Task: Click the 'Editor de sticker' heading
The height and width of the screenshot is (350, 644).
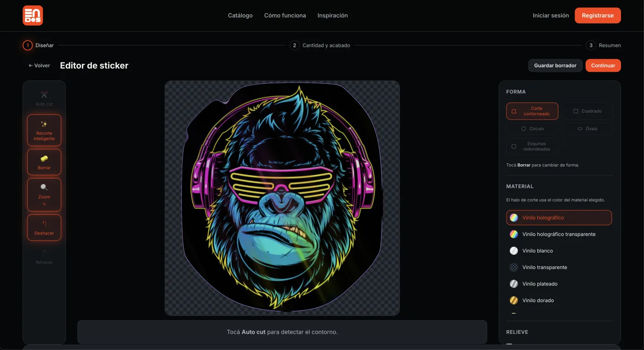Action: point(94,66)
